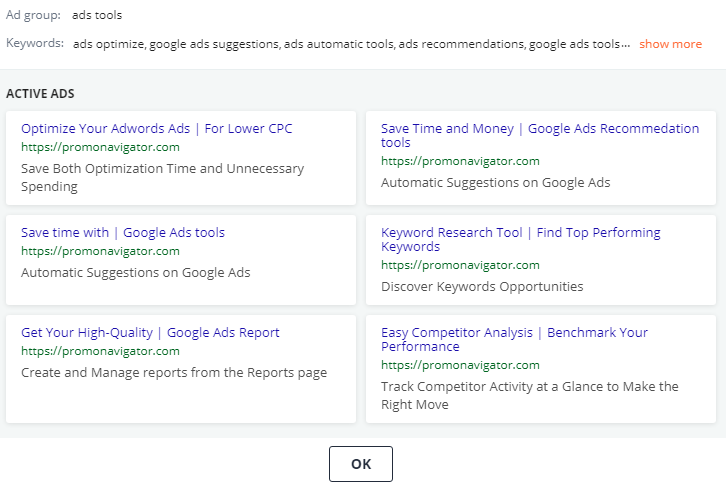The width and height of the screenshot is (726, 487).
Task: Select 'Discover Keywords Opportunities' description text
Action: [x=482, y=287]
